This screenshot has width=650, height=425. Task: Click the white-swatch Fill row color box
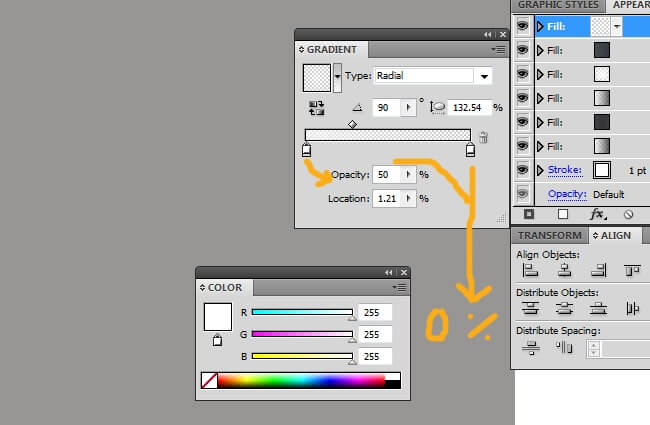[601, 74]
